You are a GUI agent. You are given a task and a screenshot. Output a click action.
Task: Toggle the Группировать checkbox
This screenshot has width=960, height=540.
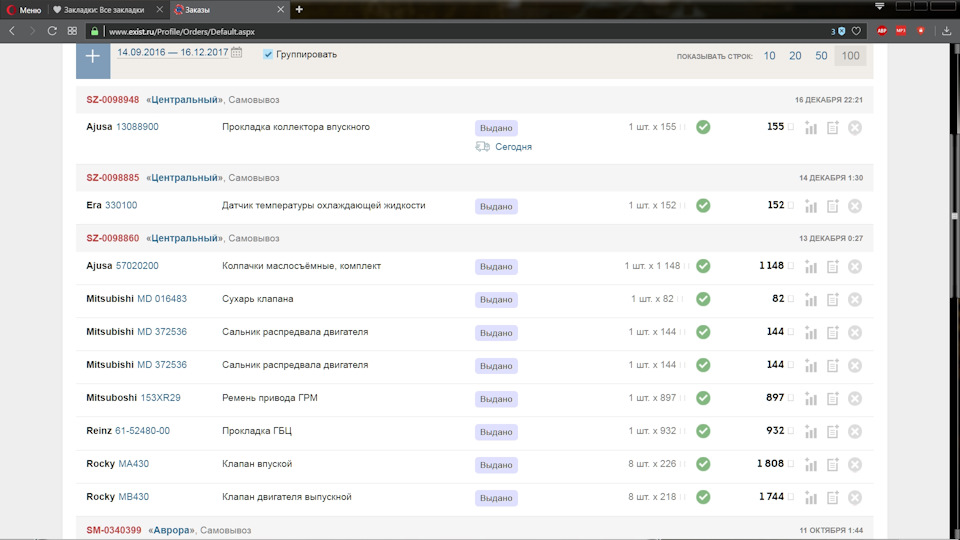pyautogui.click(x=268, y=54)
